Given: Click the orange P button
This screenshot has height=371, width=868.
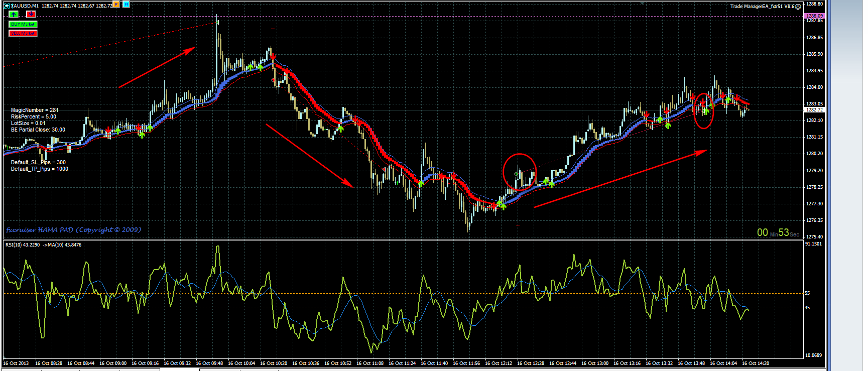Looking at the screenshot, I should pos(116,5).
